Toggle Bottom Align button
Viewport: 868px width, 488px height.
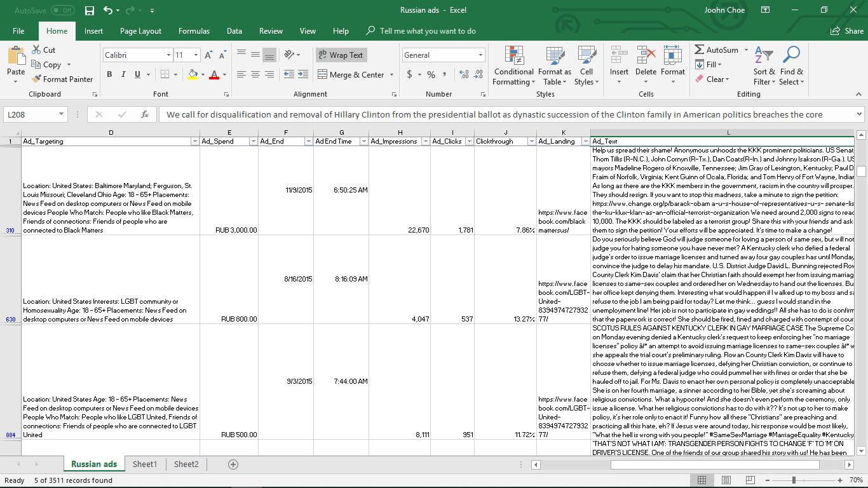269,55
